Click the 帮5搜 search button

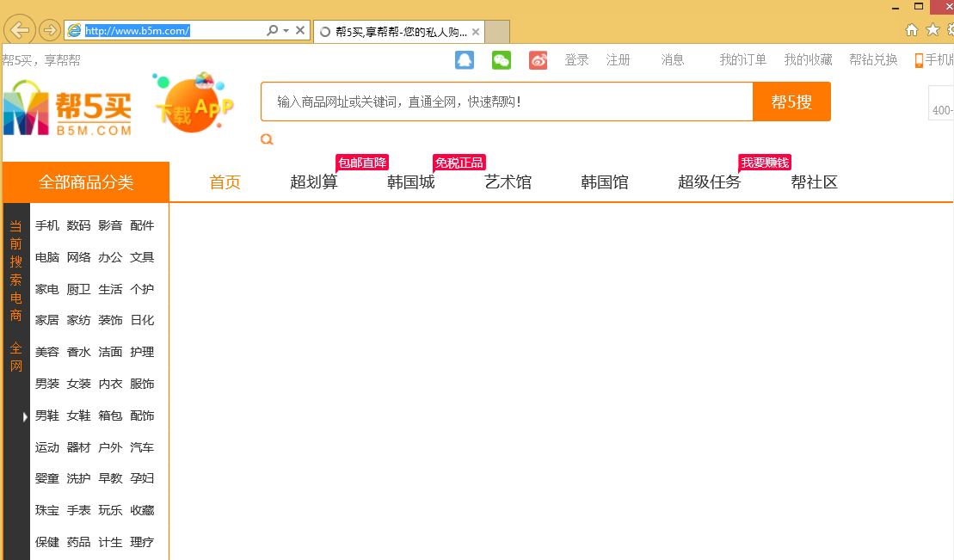click(792, 102)
